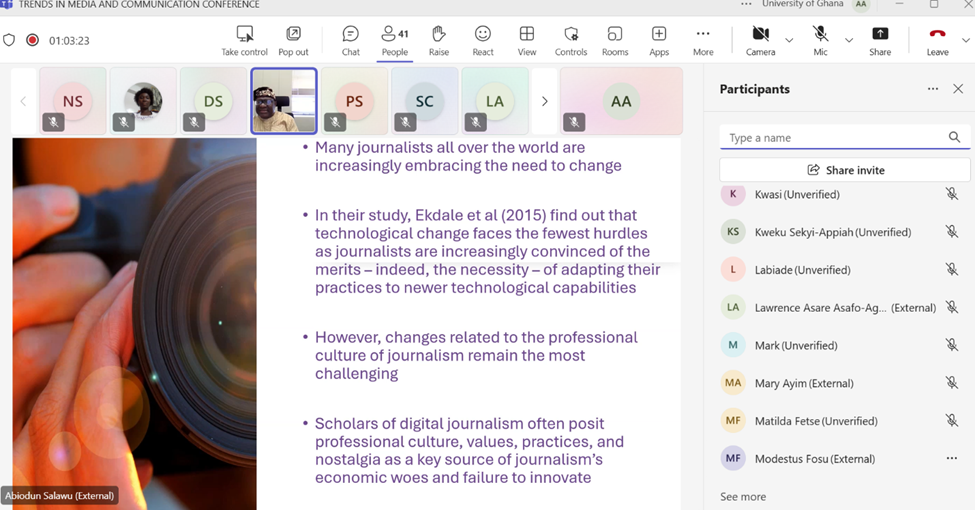Pop out the shared content
The image size is (975, 510).
[x=293, y=40]
